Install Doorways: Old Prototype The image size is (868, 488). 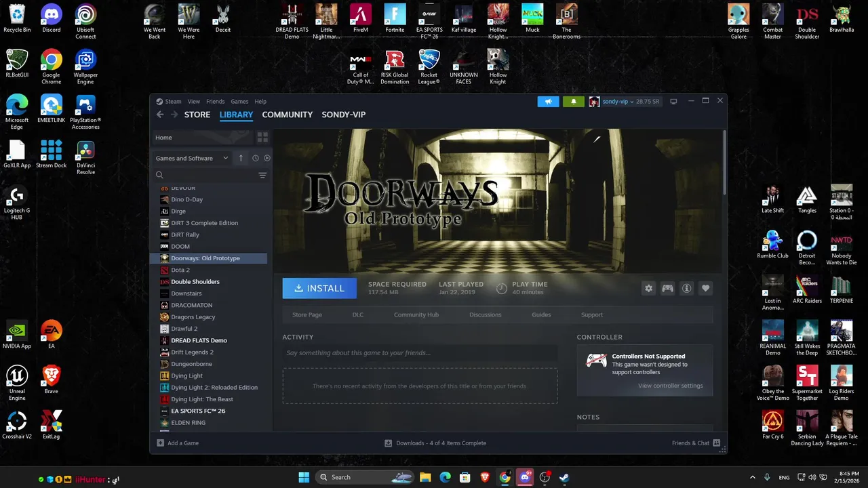point(319,288)
